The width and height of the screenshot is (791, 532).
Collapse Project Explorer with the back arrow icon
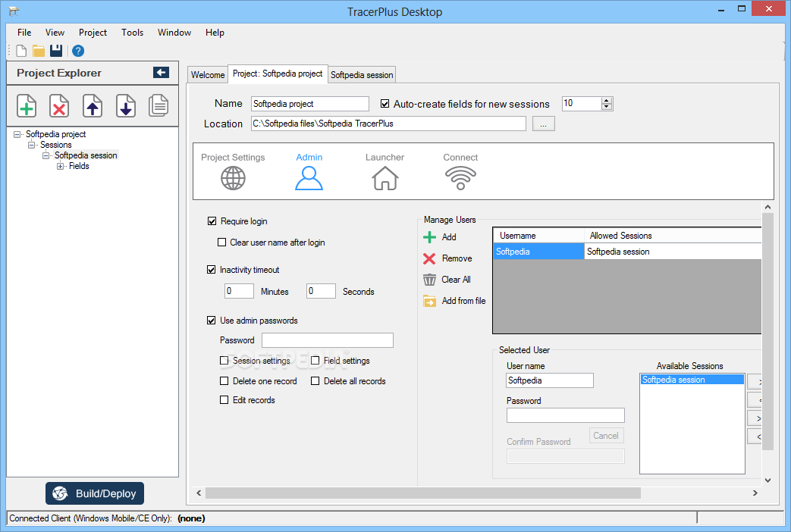tap(161, 73)
